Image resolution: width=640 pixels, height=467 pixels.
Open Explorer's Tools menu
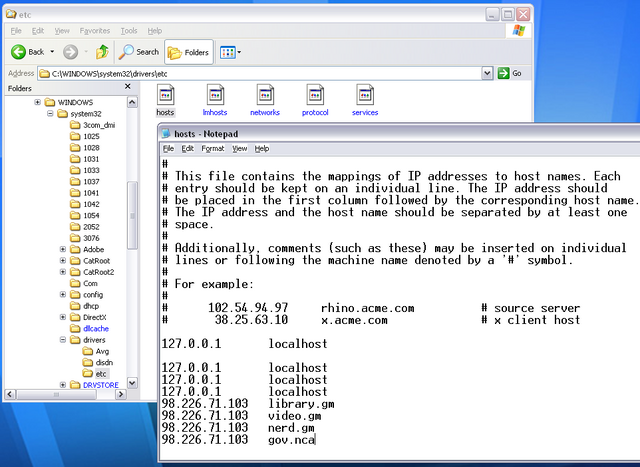(x=129, y=31)
